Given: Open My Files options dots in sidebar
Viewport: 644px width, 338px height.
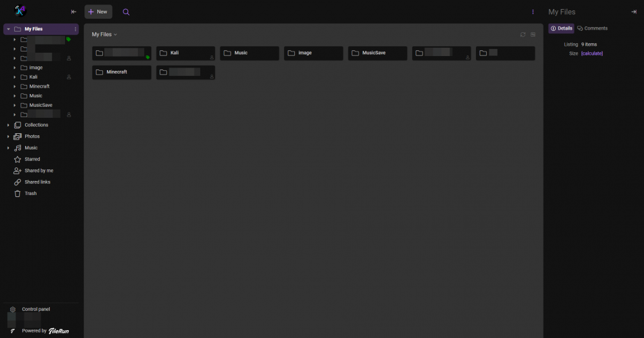Looking at the screenshot, I should coord(75,29).
